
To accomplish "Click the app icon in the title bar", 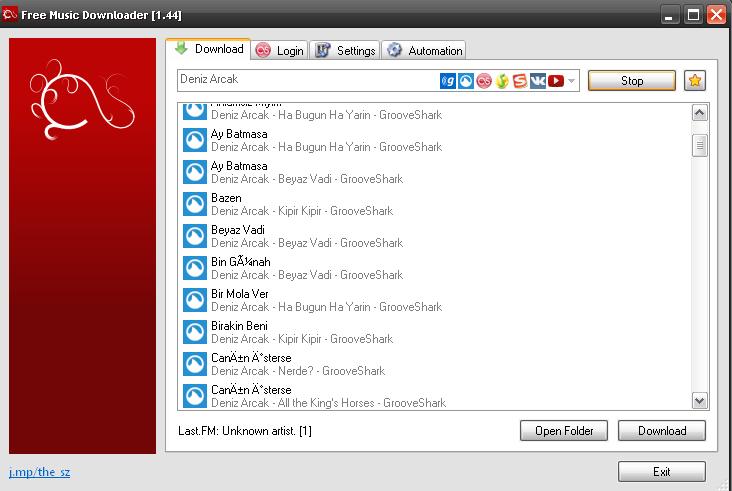I will click(9, 14).
